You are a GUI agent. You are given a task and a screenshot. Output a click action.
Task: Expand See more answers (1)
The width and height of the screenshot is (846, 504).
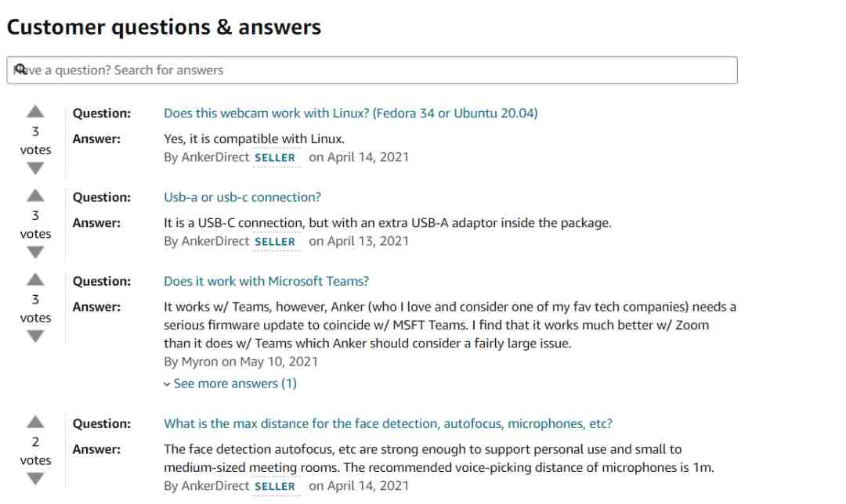coord(230,383)
